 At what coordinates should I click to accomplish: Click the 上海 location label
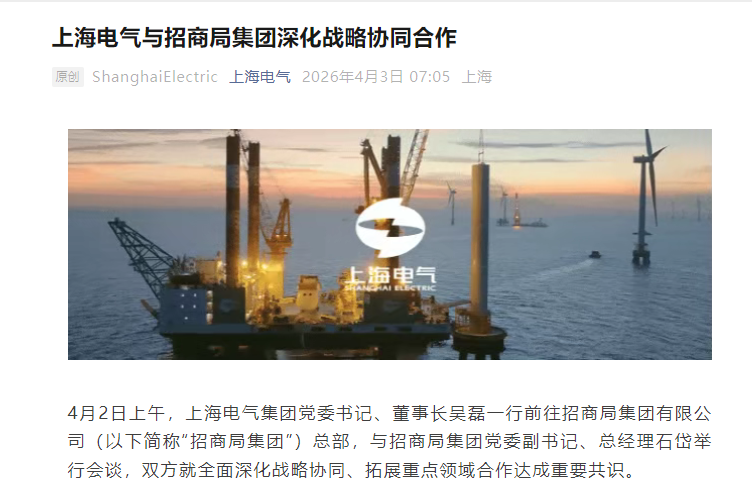(x=477, y=77)
